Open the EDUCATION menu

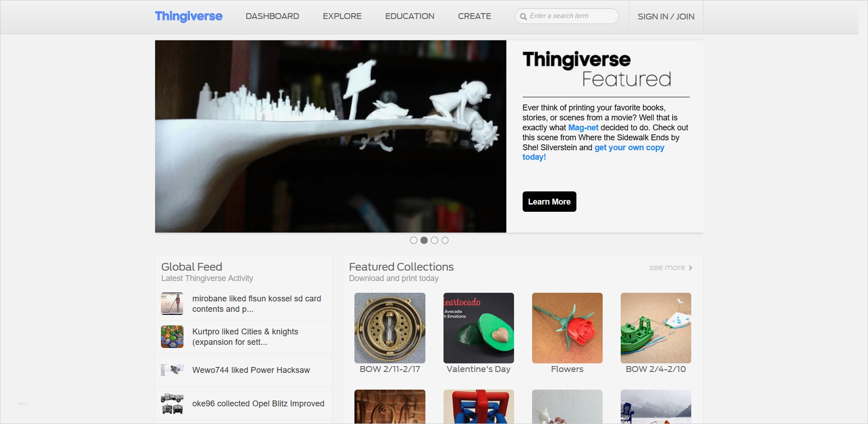point(410,16)
